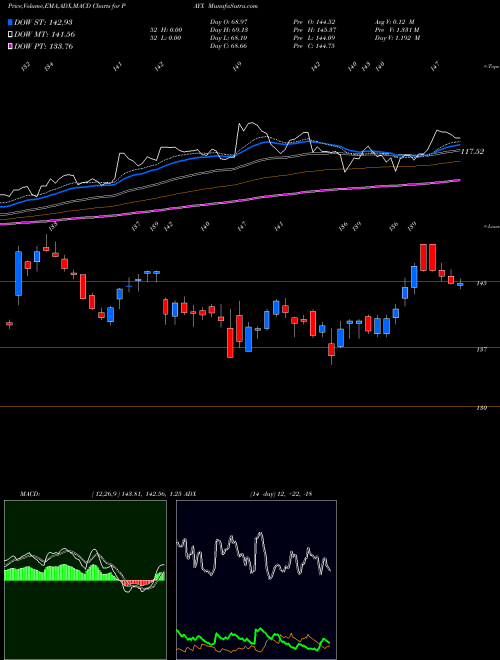Viewport: 500px width, 660px height.
Task: Click the 143 price axis label
Action: click(481, 283)
